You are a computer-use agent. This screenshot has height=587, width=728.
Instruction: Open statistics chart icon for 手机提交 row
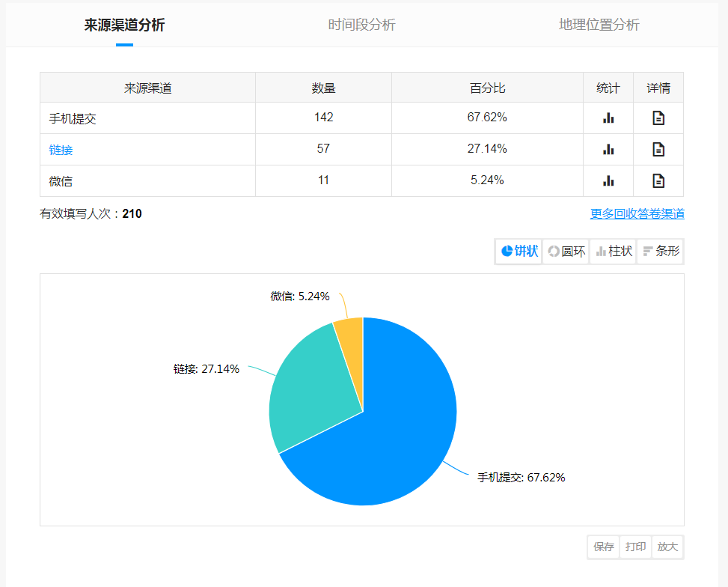tap(608, 118)
